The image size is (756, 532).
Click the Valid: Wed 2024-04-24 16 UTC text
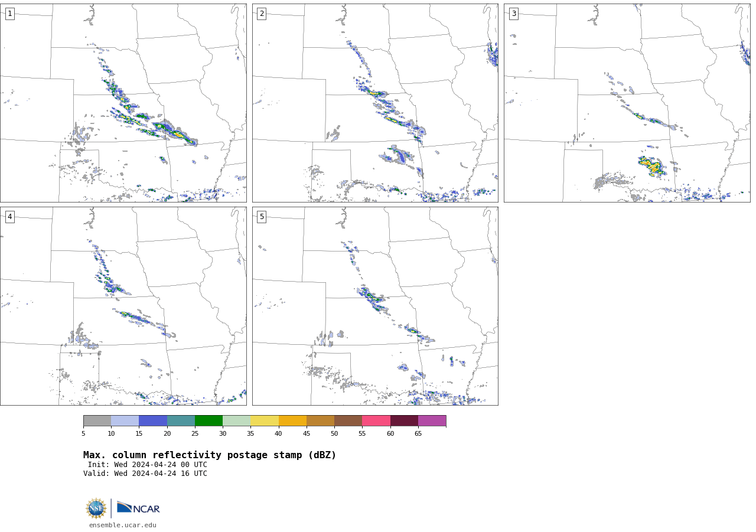pos(145,474)
